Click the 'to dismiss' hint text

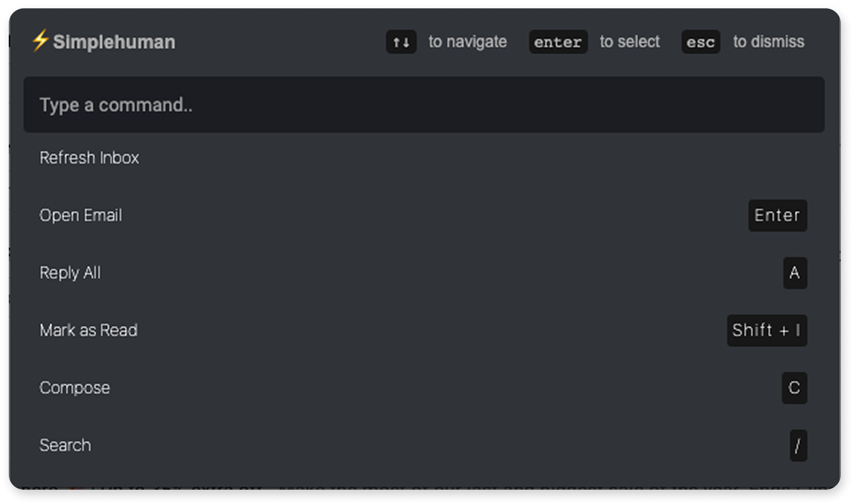769,42
